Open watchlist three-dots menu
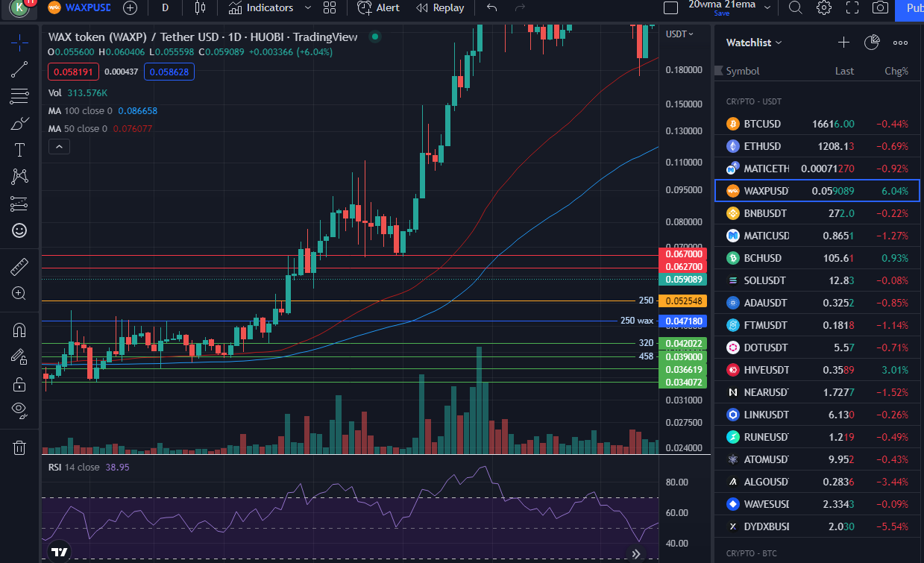 point(900,43)
